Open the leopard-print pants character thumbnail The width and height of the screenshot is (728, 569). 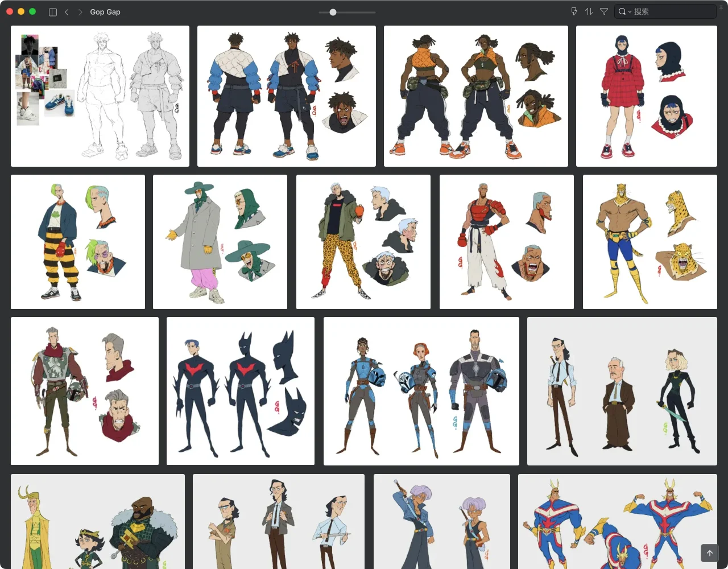point(363,242)
